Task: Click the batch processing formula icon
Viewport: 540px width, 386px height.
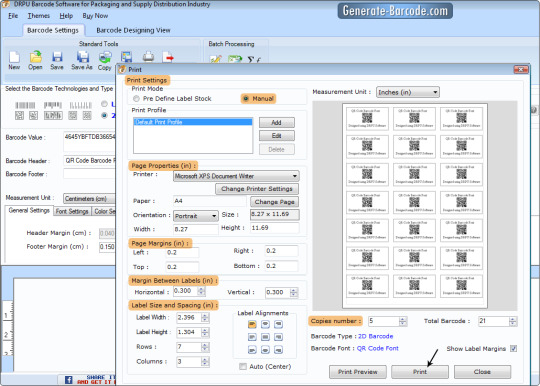Action: 254,59
